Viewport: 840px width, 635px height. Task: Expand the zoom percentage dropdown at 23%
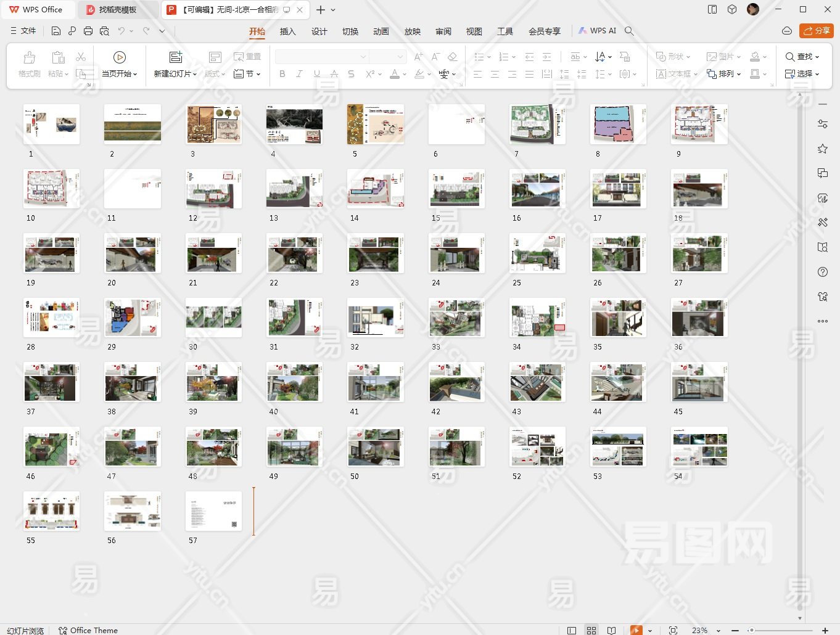pos(719,631)
